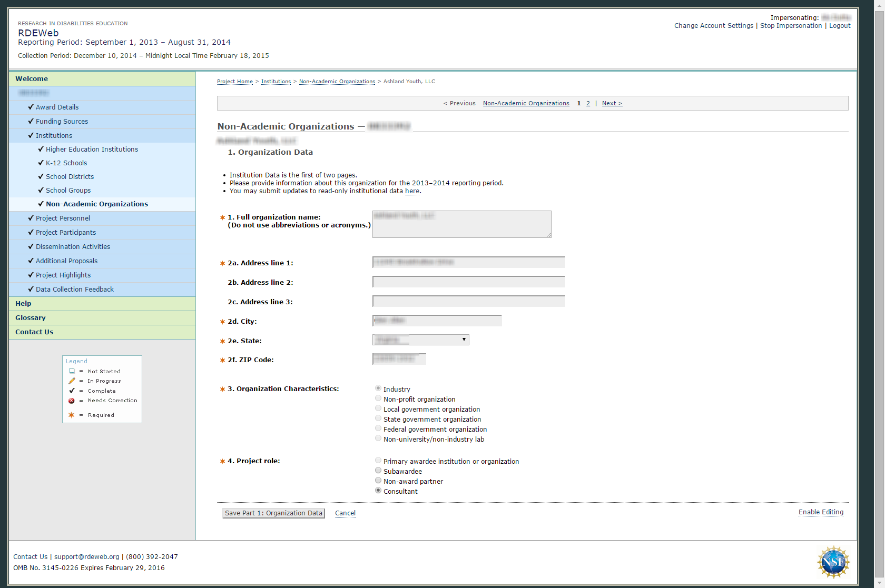885x588 pixels.
Task: Click the Enable Editing link
Action: coord(821,512)
